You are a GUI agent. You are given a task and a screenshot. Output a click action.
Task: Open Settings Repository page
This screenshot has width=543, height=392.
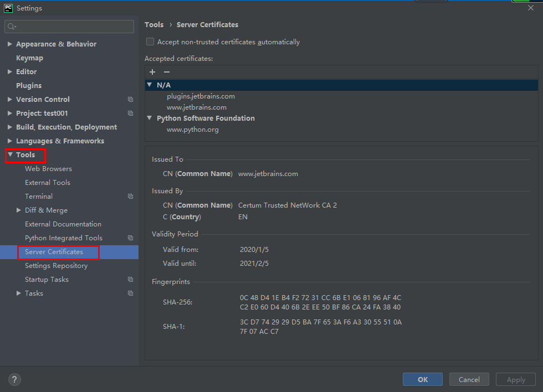[x=56, y=266]
